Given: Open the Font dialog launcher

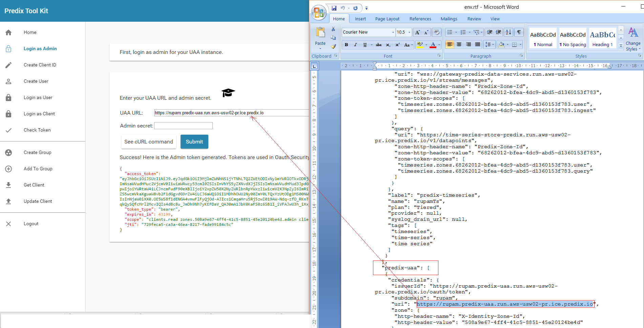Looking at the screenshot, I should [x=439, y=56].
